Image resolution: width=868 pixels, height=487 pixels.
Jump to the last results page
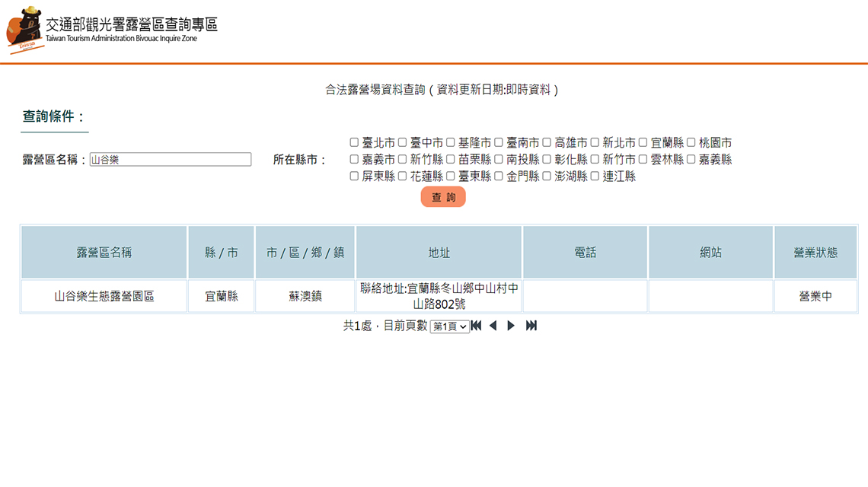[531, 326]
